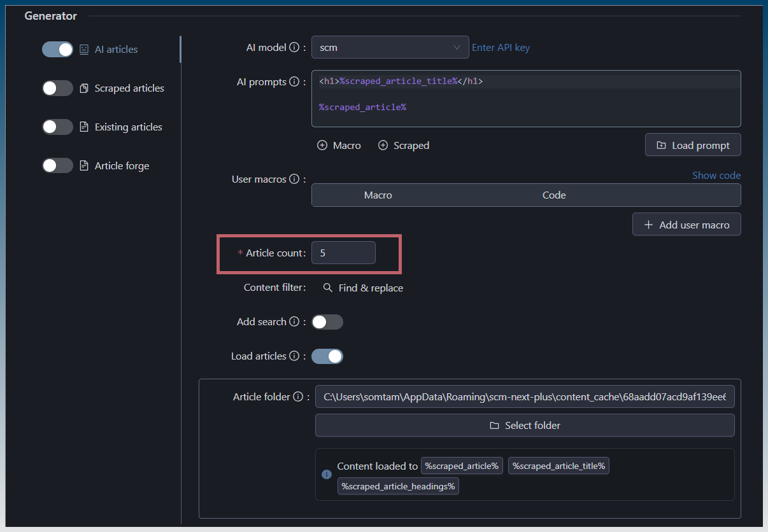Open the AI model dropdown showing scm
This screenshot has width=768, height=532.
click(390, 48)
